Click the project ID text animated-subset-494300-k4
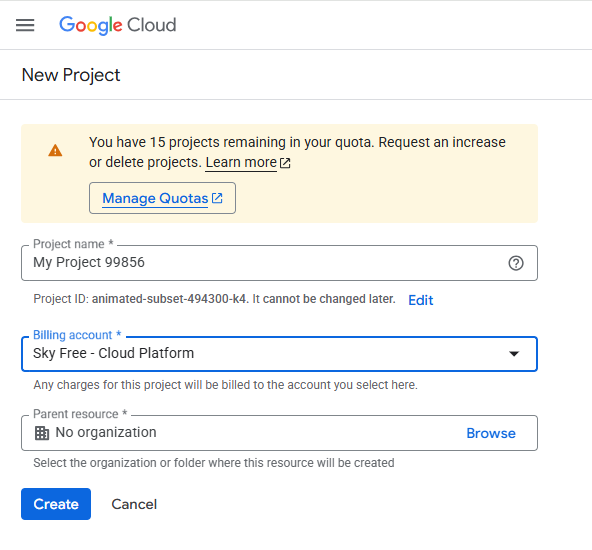The image size is (592, 550). [x=169, y=299]
